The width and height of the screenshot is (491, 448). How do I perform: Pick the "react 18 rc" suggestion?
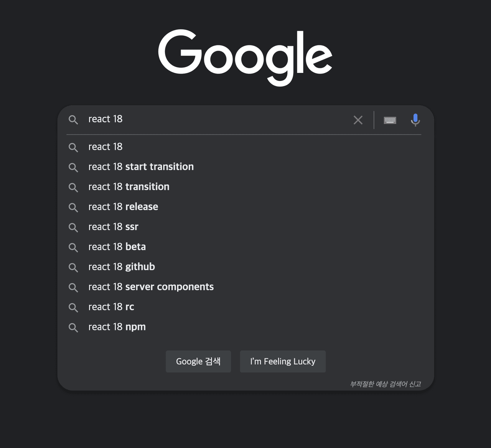click(111, 307)
